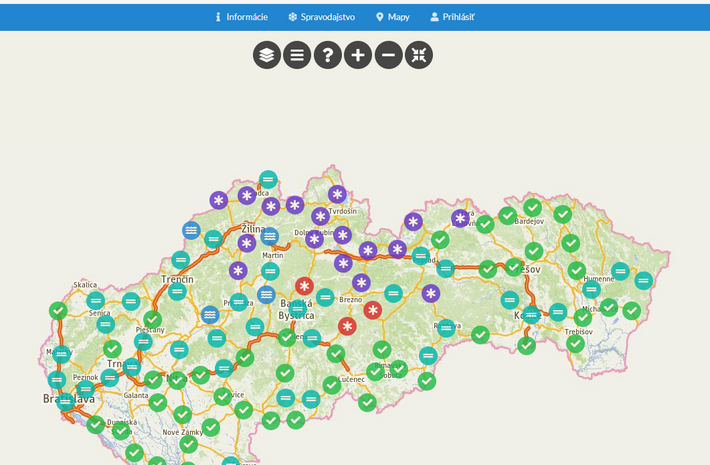Open the list menu button
This screenshot has width=710, height=465.
pos(297,55)
